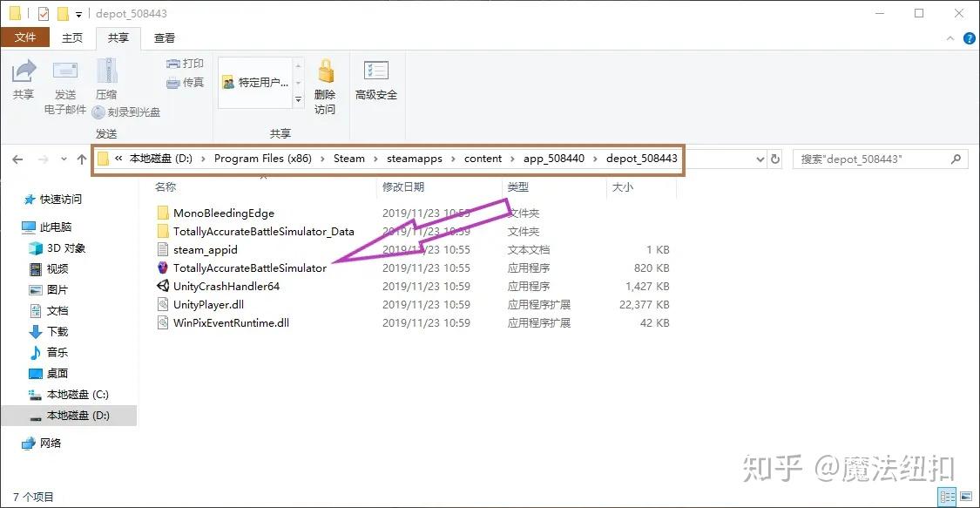980x508 pixels.
Task: Open Advanced security (高级安全) settings
Action: tap(376, 78)
